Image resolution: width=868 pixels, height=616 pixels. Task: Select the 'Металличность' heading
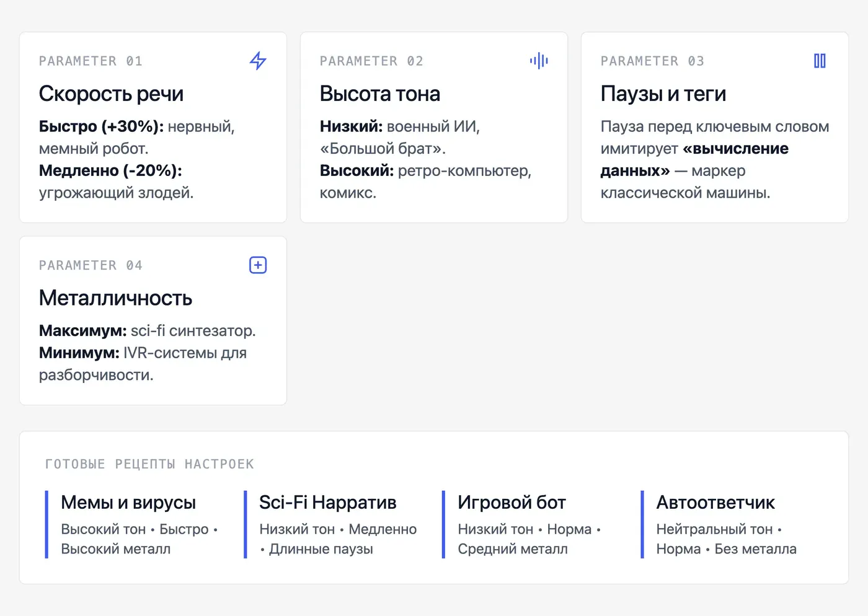tap(115, 298)
